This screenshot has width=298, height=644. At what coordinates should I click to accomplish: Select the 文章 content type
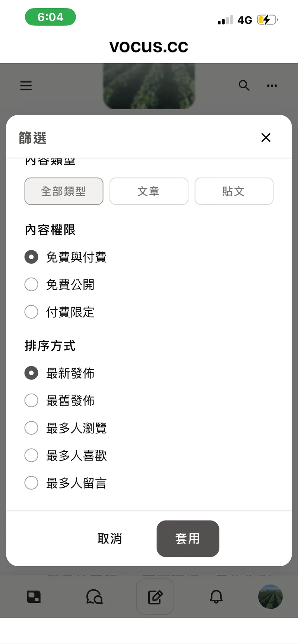(x=149, y=191)
